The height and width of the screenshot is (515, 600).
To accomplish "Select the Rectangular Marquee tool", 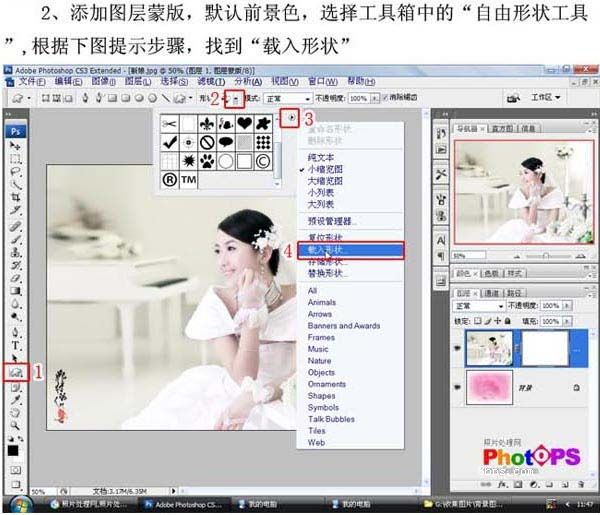I will 15,159.
